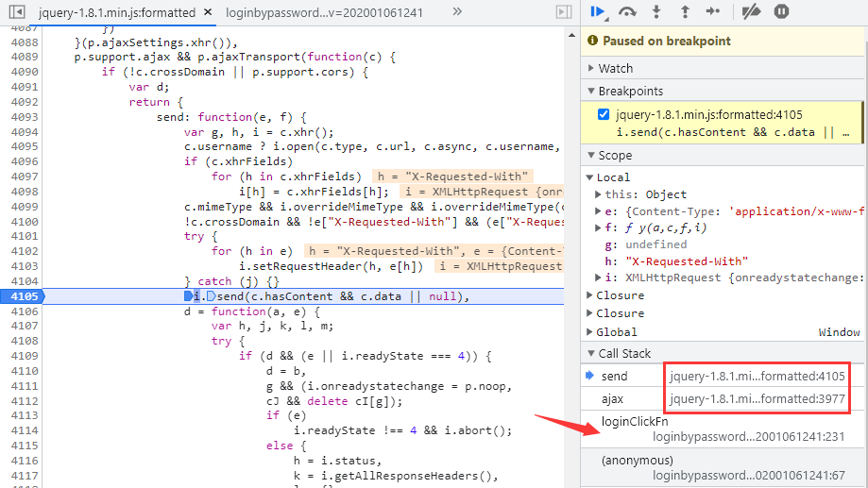Uncheck the jquery line 4105 breakpoint

coord(604,115)
